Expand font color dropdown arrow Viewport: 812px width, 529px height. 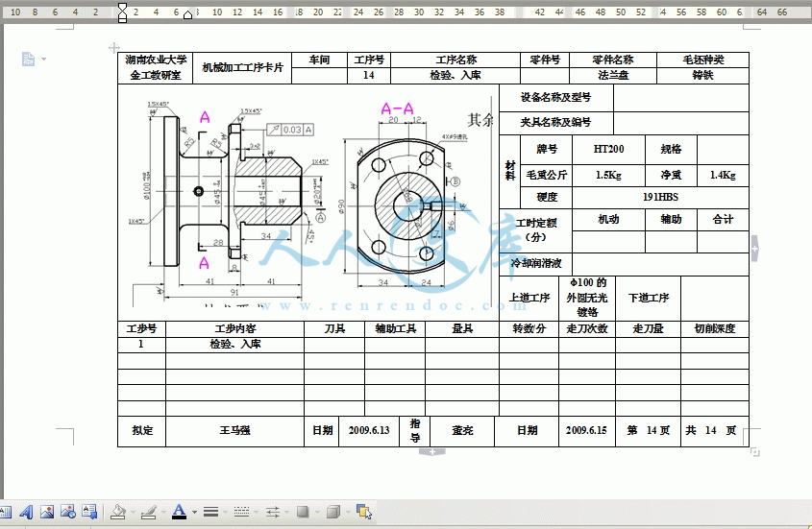click(195, 513)
